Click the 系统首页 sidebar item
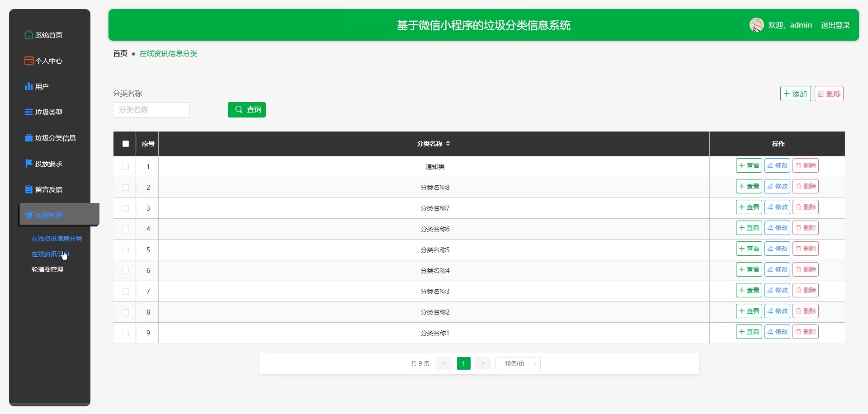 tap(50, 35)
